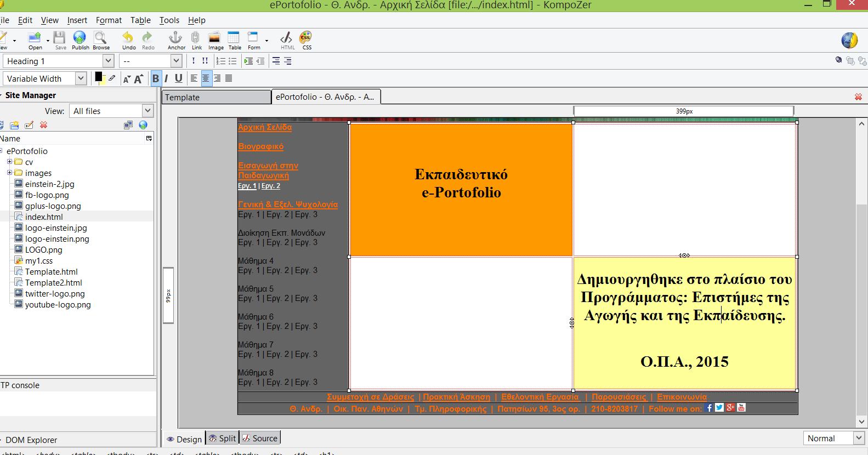Align text right
Viewport: 868px width, 455px height.
(x=218, y=78)
